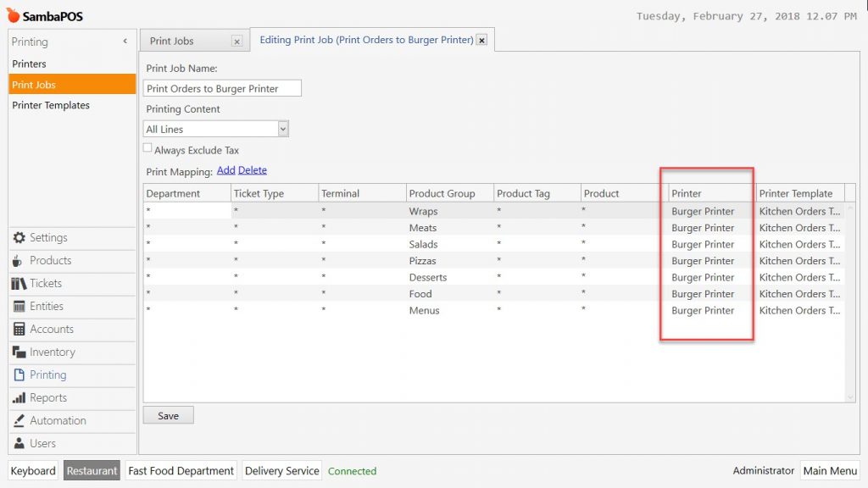Viewport: 868px width, 488px height.
Task: Click the Department column header
Action: [x=187, y=194]
